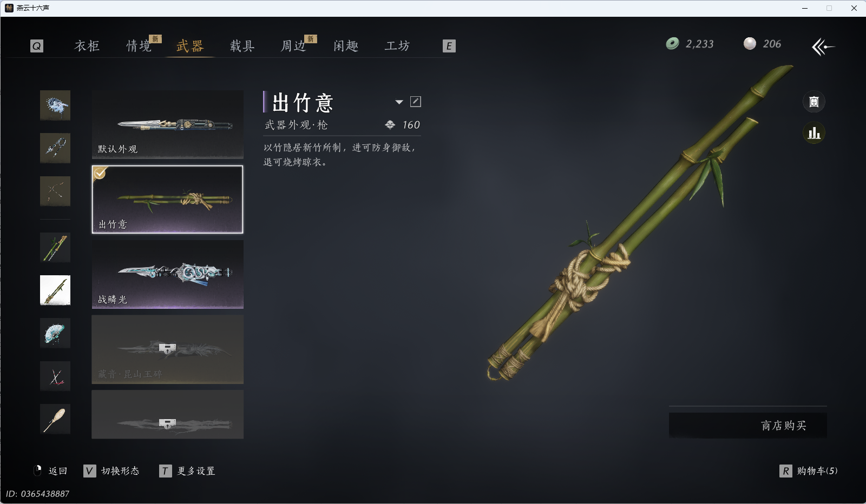This screenshot has width=866, height=504.
Task: Click the back arrow icon top right
Action: tap(823, 47)
